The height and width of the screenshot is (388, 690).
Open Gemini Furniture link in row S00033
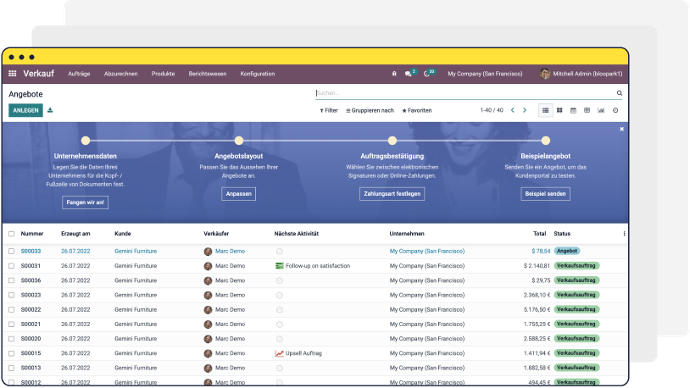click(136, 251)
